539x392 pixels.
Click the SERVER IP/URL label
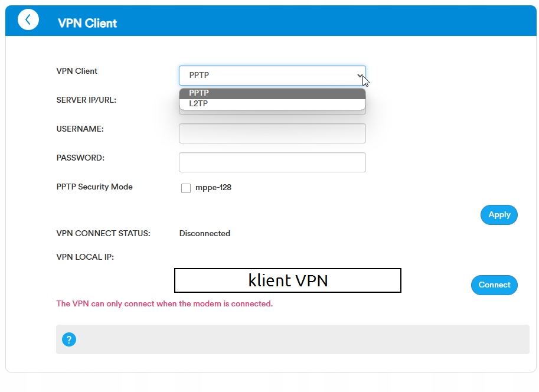[x=86, y=100]
